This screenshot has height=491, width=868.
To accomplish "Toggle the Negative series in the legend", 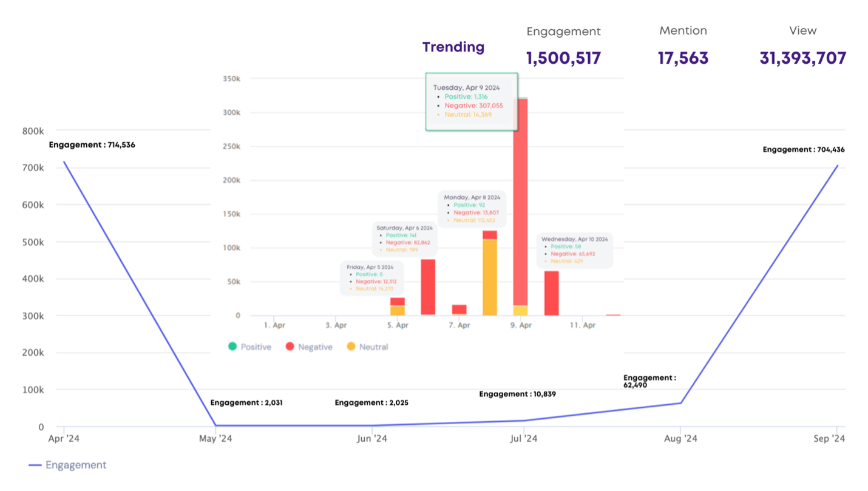I will (308, 347).
